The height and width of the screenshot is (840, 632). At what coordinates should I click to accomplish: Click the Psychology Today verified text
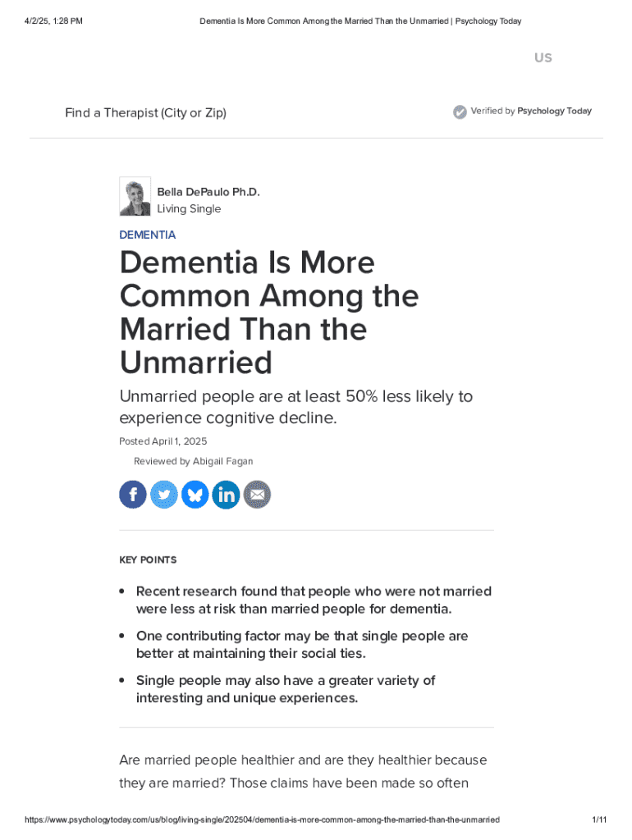[x=554, y=112]
